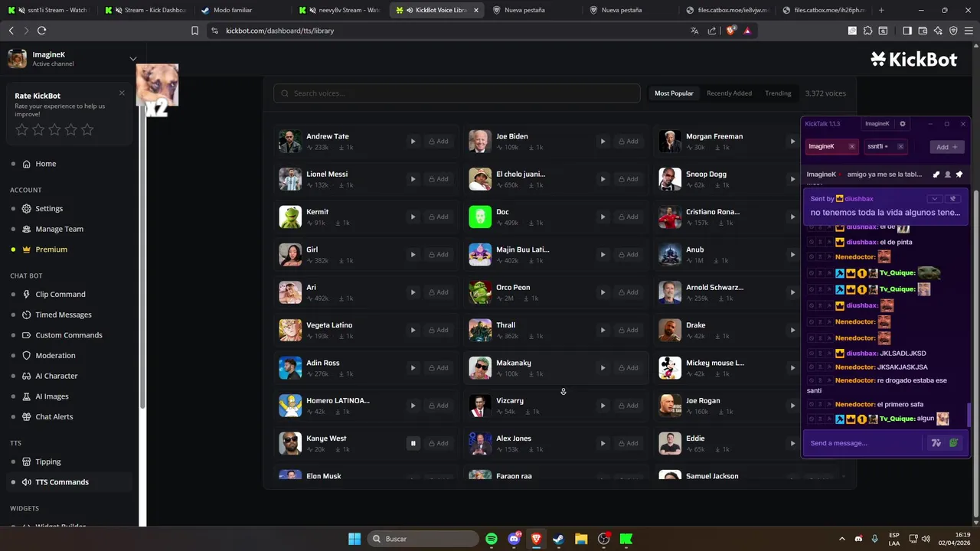Expand the pinned message by diushbax
The width and height of the screenshot is (980, 551).
coord(934,199)
